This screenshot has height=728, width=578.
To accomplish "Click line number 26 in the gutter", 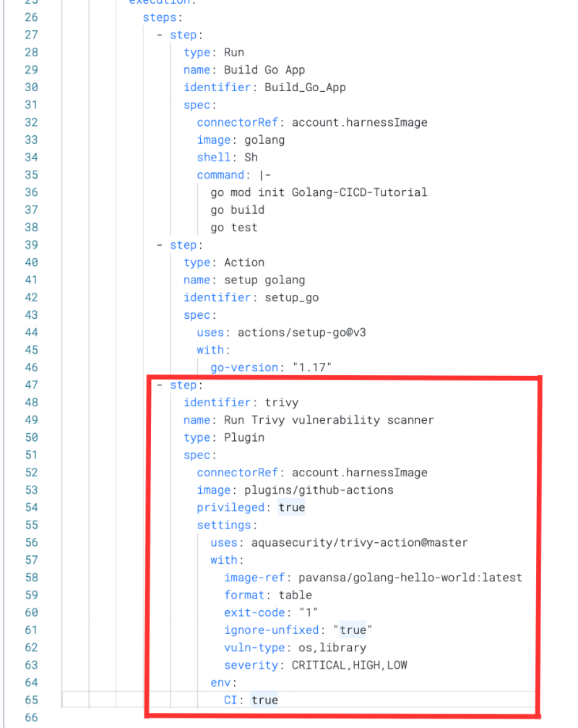I will coord(32,17).
